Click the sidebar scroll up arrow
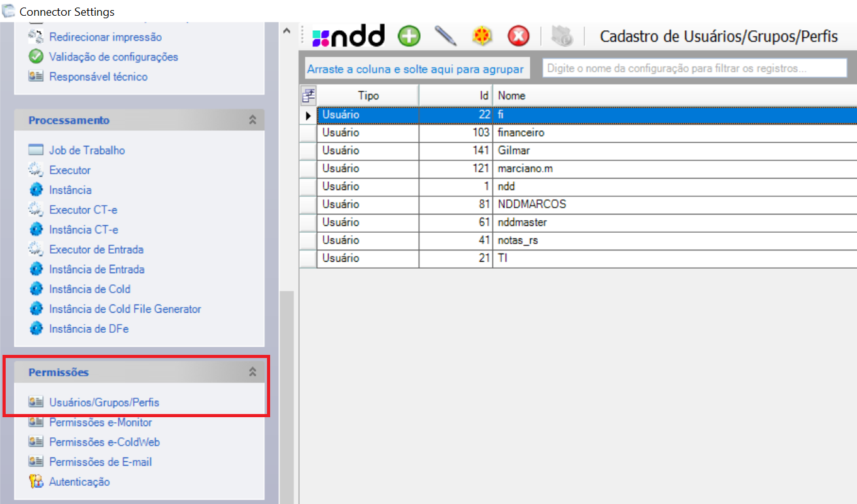857x504 pixels. point(287,30)
